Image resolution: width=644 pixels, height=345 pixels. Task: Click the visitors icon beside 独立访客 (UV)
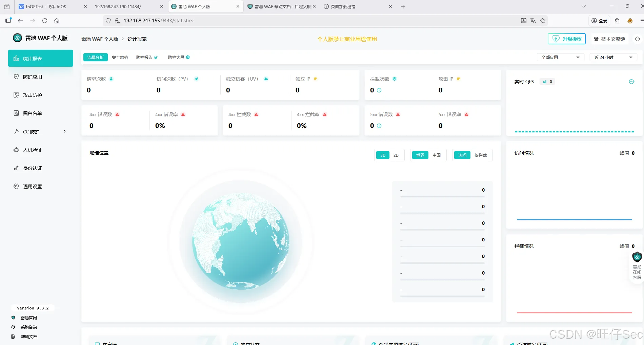pos(266,79)
